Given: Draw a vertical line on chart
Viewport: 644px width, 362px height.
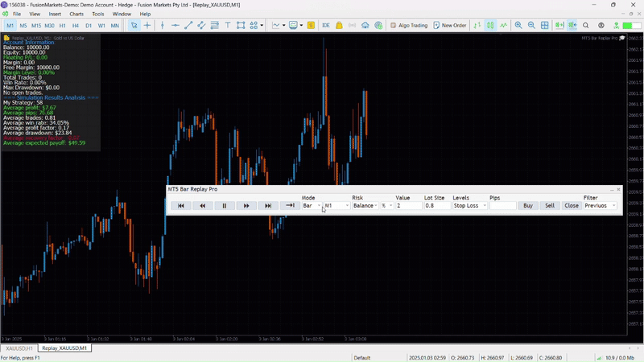Looking at the screenshot, I should click(163, 26).
